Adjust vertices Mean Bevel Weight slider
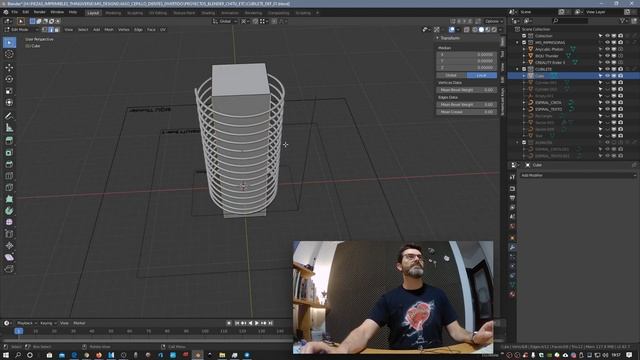The height and width of the screenshot is (360, 640). [467, 90]
